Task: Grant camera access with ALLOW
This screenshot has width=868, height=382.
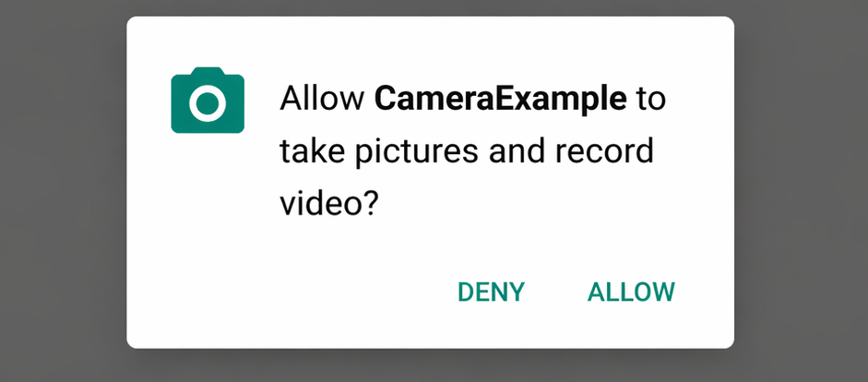Action: point(631,292)
